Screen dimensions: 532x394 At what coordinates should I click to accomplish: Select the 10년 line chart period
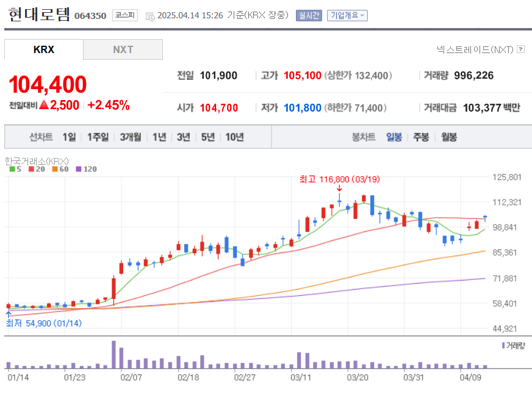click(x=235, y=137)
